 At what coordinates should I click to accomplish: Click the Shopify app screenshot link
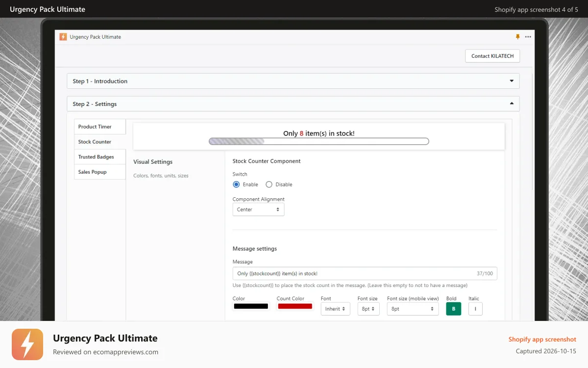point(542,339)
